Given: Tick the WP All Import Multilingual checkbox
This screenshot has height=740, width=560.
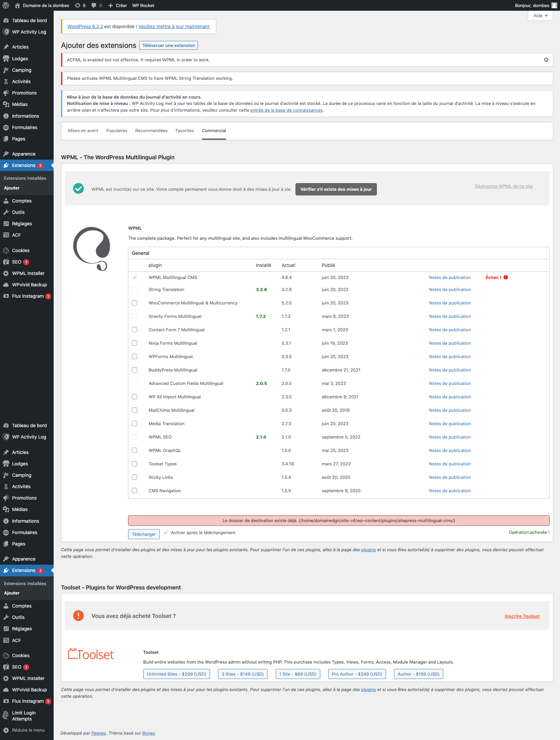Looking at the screenshot, I should [x=134, y=397].
